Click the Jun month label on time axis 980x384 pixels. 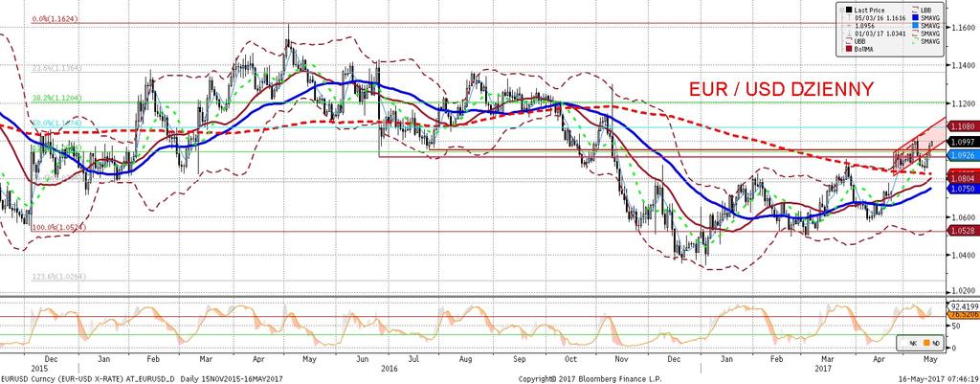(361, 360)
